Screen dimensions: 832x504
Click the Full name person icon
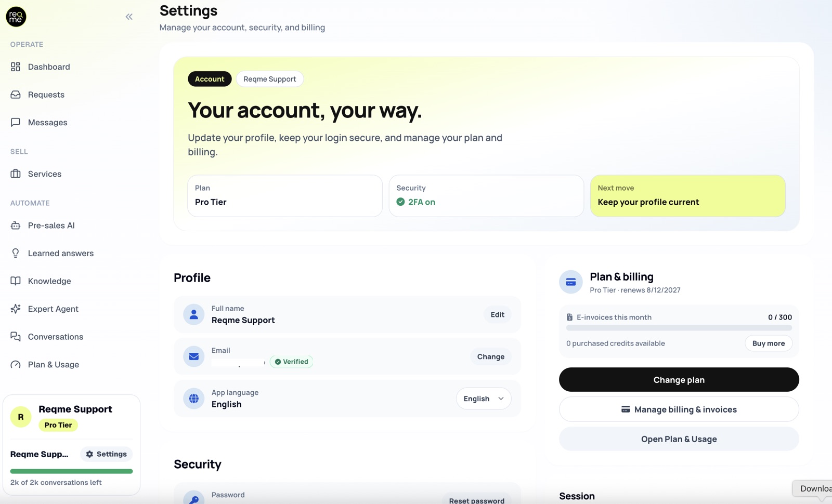click(x=193, y=314)
